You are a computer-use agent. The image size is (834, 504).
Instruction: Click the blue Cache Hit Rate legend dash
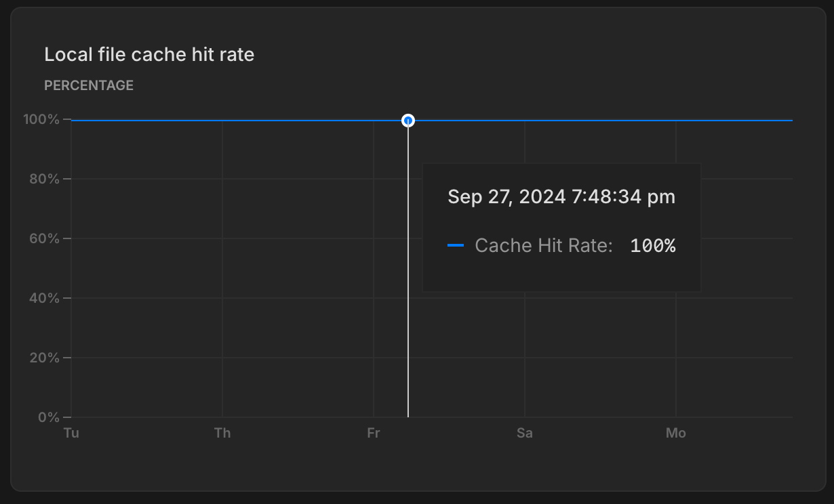(x=456, y=245)
